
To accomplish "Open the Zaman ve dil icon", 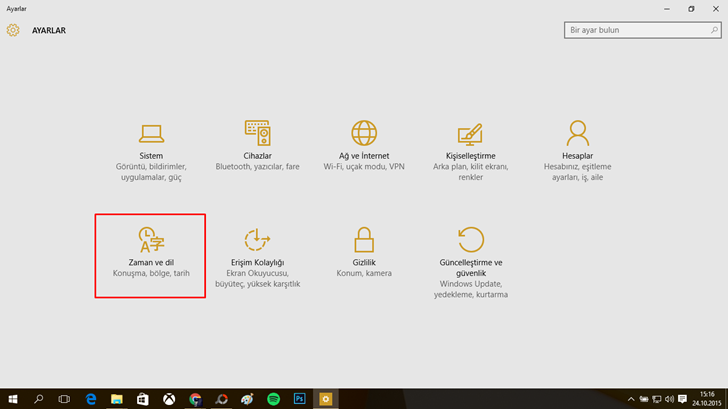I will click(151, 240).
